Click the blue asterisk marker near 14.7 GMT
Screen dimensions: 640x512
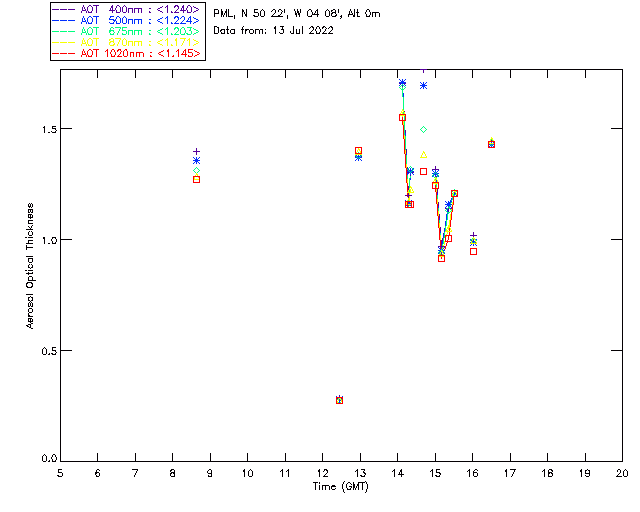423,85
